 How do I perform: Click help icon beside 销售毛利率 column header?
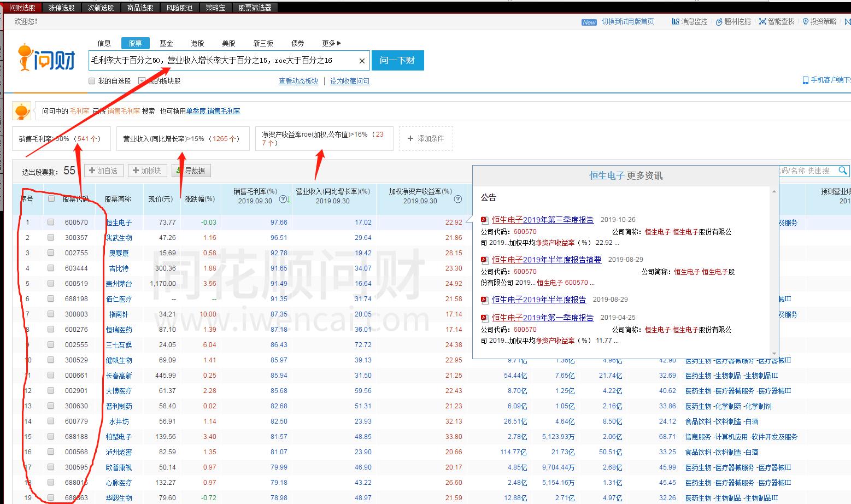tap(283, 200)
